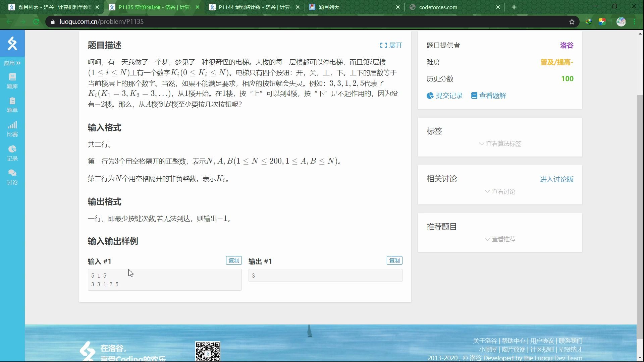Open the Luogu logo home icon
Viewport: 644px width, 362px height.
[x=12, y=43]
